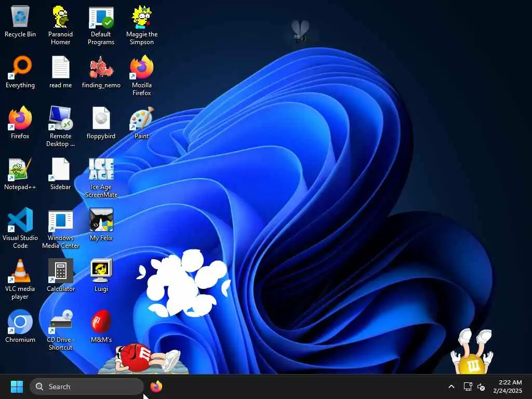Open the network status tray icon
The width and height of the screenshot is (532, 399).
point(468,387)
